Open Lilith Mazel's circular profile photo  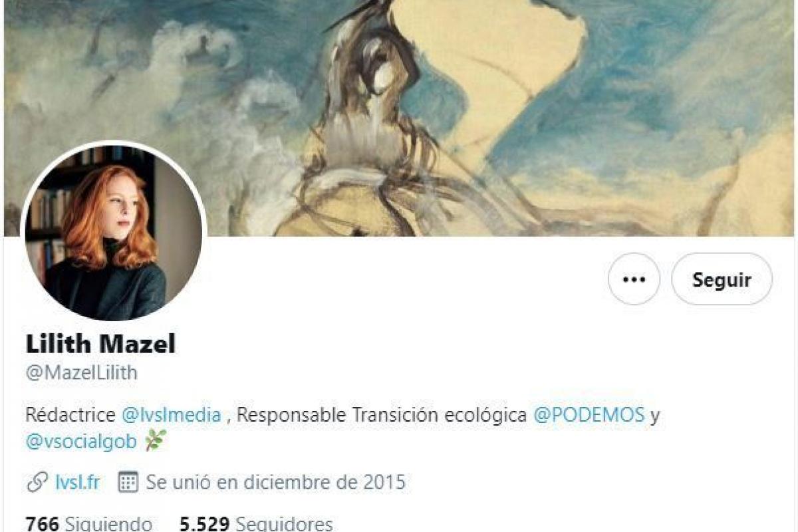click(114, 231)
